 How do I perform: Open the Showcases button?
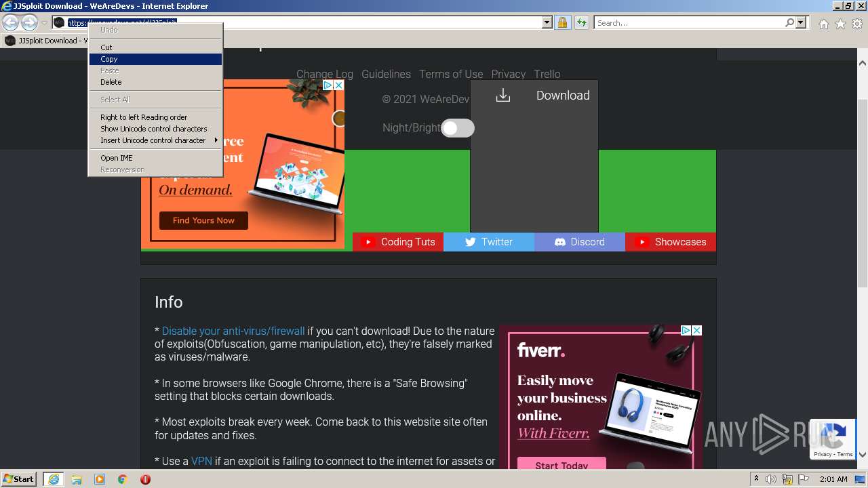pos(671,242)
